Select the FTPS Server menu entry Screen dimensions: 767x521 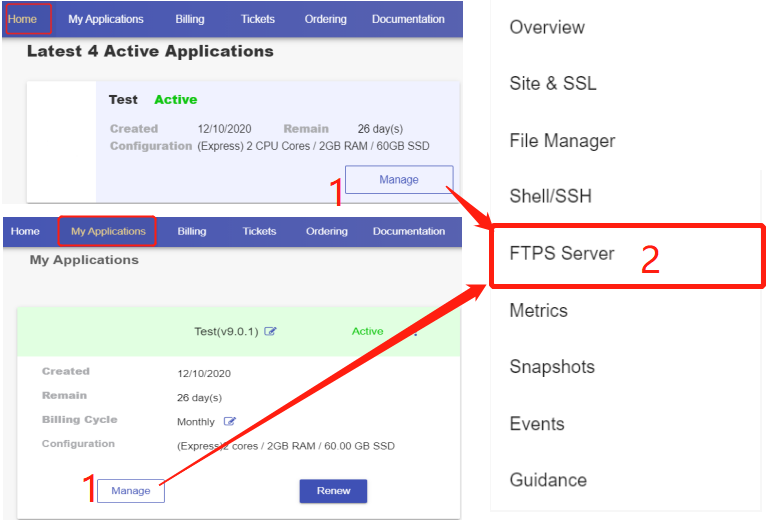(562, 253)
